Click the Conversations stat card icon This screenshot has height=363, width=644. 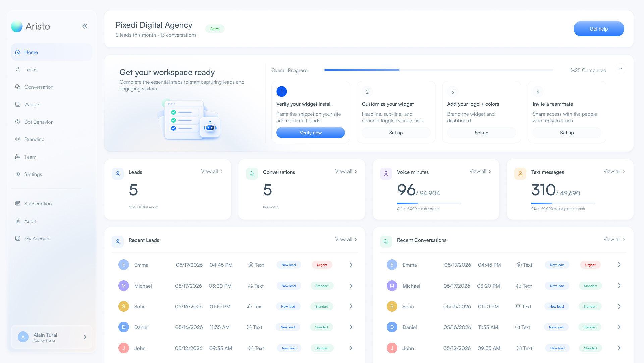click(252, 174)
